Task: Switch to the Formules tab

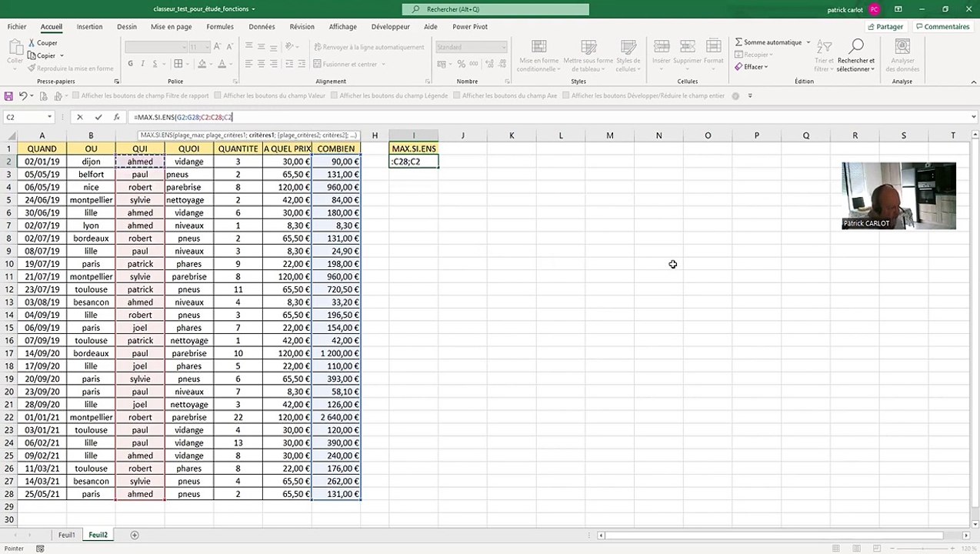Action: pos(220,27)
